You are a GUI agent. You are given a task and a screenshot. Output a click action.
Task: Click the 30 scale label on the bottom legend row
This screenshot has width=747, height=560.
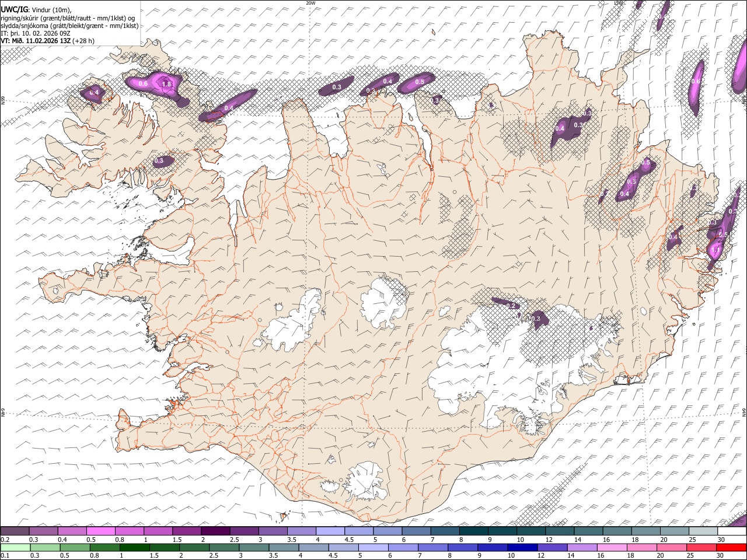[x=721, y=556]
